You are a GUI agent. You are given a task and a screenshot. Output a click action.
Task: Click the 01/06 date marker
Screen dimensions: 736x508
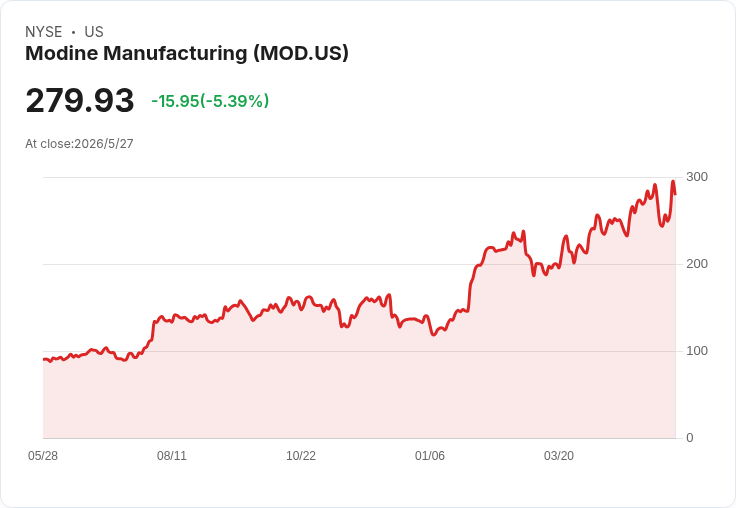coord(429,456)
